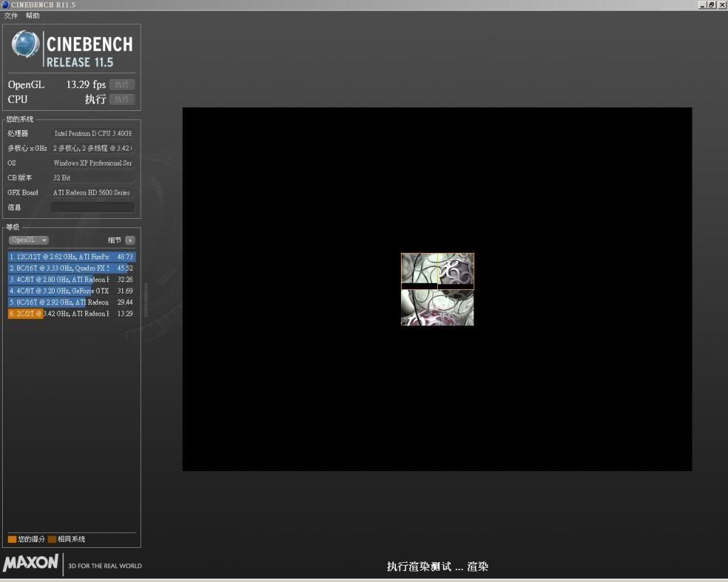Select the 12C/12T 2.62 GHz ranking entry
The height and width of the screenshot is (582, 728).
[71, 257]
